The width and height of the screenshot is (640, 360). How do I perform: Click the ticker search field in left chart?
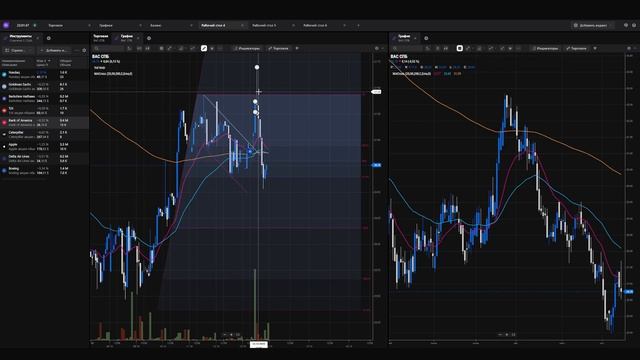pyautogui.click(x=108, y=49)
